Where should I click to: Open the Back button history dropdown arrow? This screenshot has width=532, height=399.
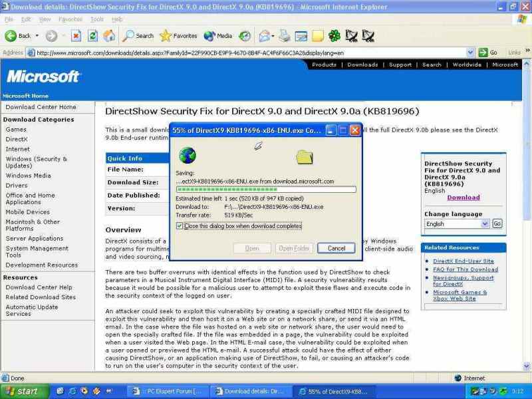coord(36,36)
